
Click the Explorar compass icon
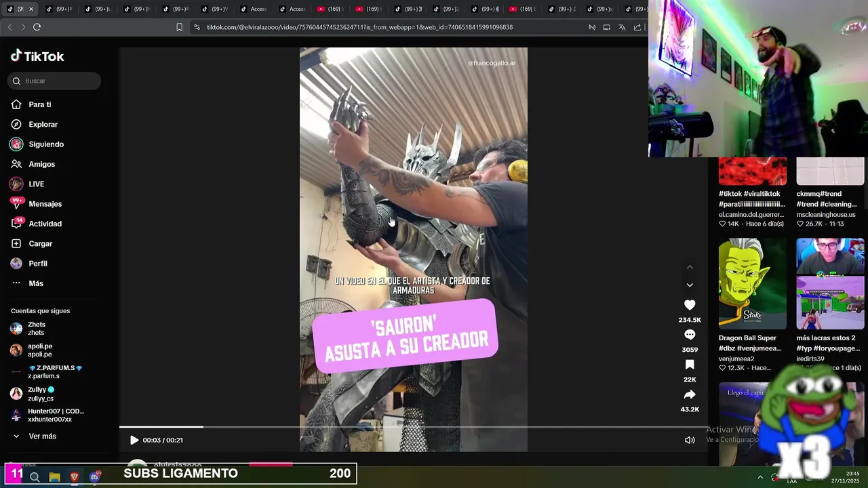pyautogui.click(x=16, y=125)
